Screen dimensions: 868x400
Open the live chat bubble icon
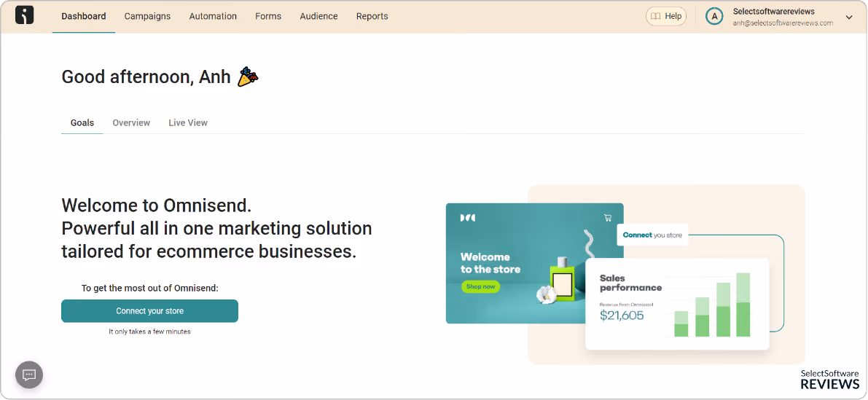(x=28, y=374)
